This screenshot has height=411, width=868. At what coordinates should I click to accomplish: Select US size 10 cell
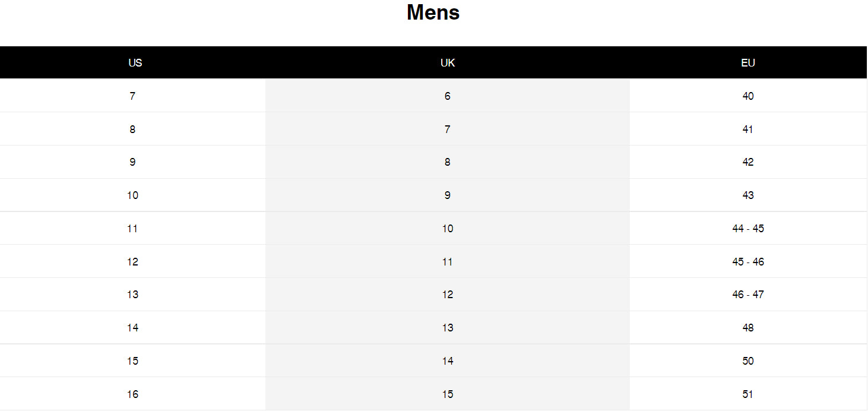tap(132, 195)
